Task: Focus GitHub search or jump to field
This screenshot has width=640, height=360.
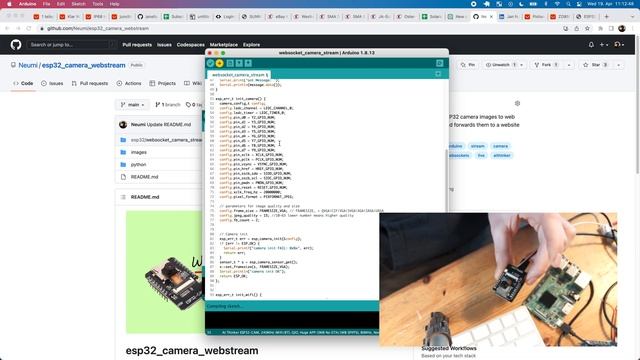Action: 71,44
